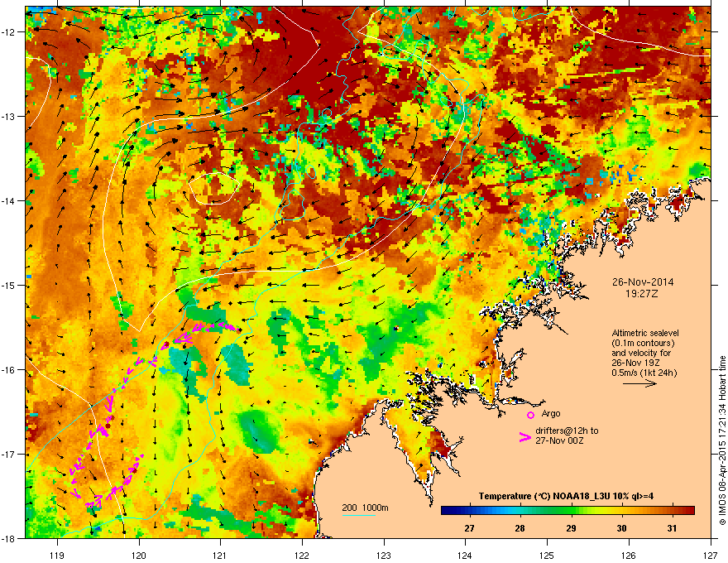Click the 'Argo' legend label

tap(551, 413)
